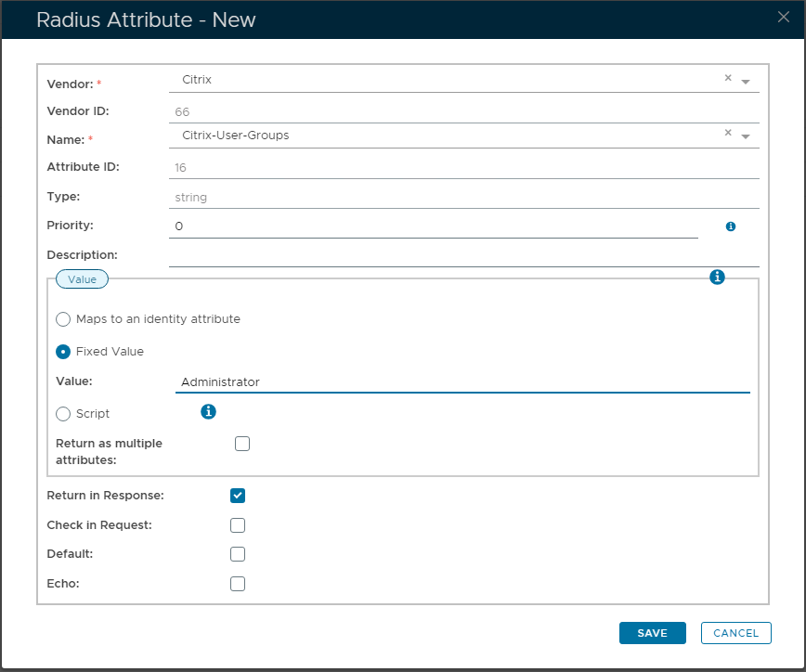
Task: Click the Description text field
Action: coord(463,255)
